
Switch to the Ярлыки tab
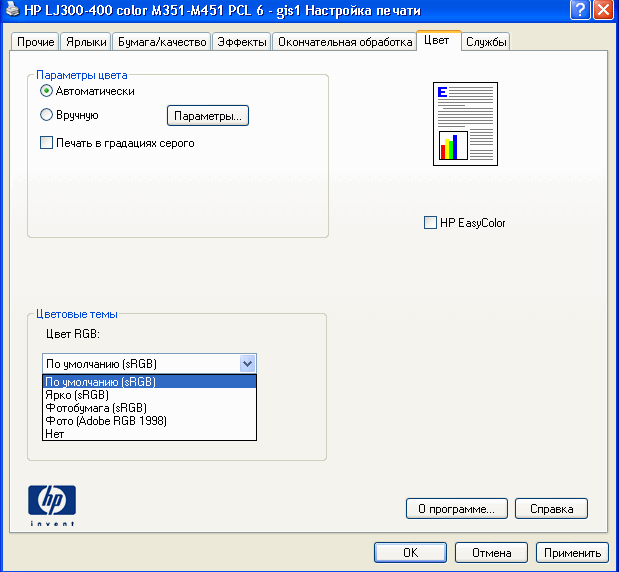tap(86, 42)
